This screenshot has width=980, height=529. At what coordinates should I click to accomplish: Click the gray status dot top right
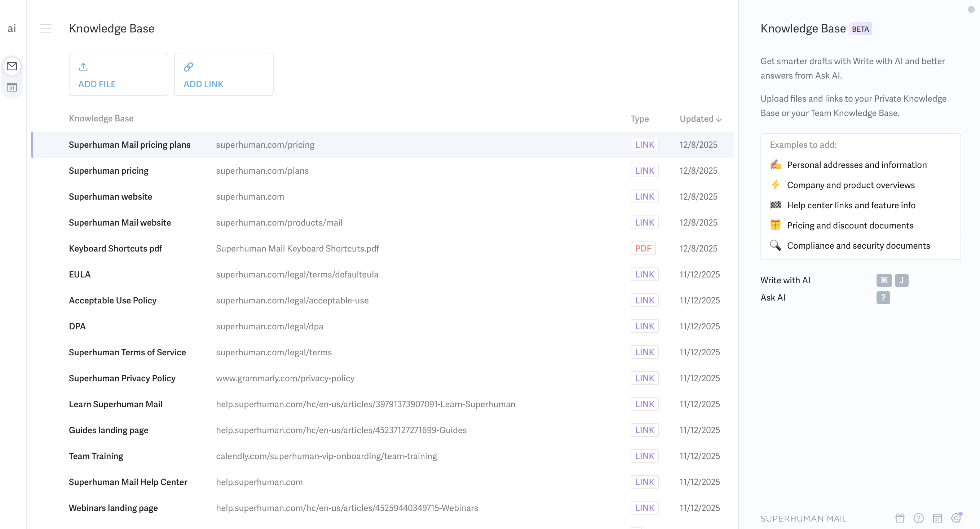click(x=971, y=9)
